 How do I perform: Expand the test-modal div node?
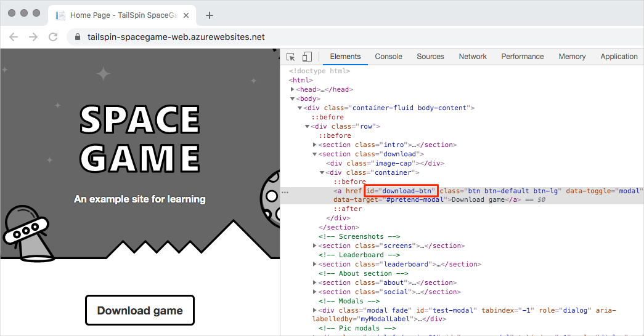(315, 310)
